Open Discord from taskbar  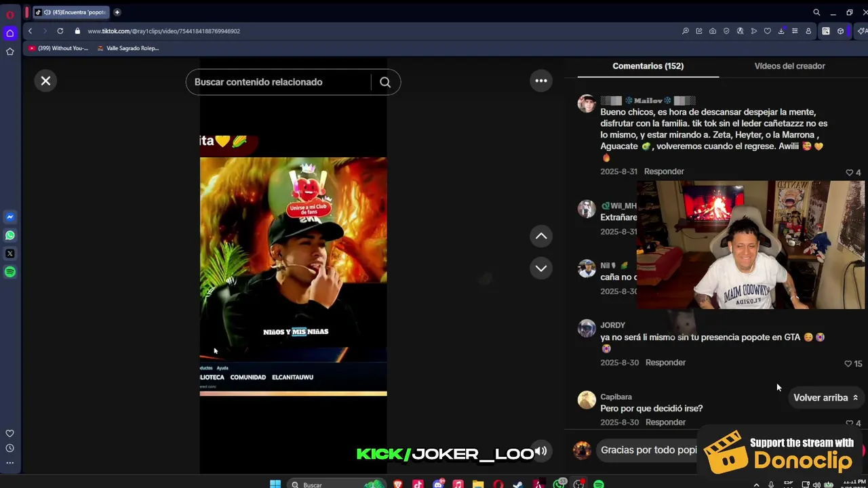click(438, 484)
